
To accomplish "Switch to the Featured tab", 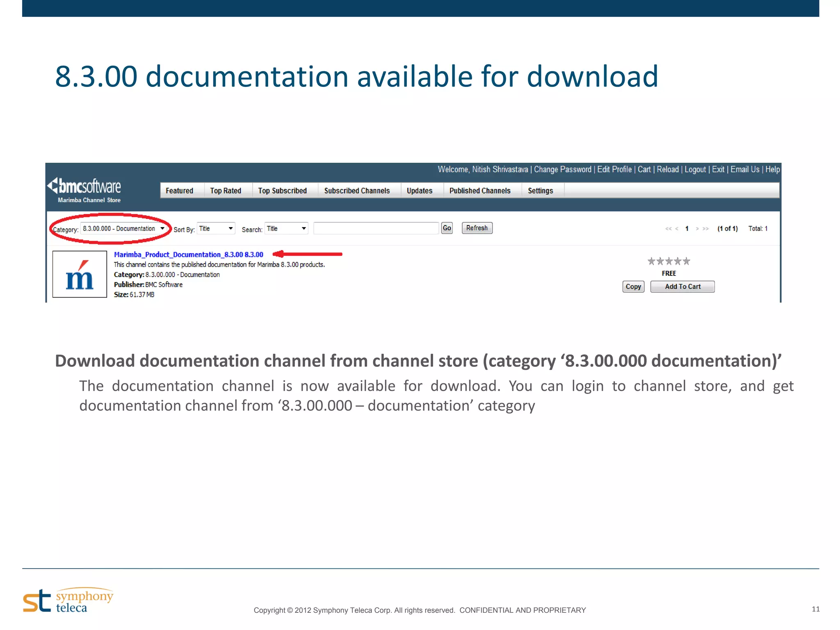I will point(179,191).
